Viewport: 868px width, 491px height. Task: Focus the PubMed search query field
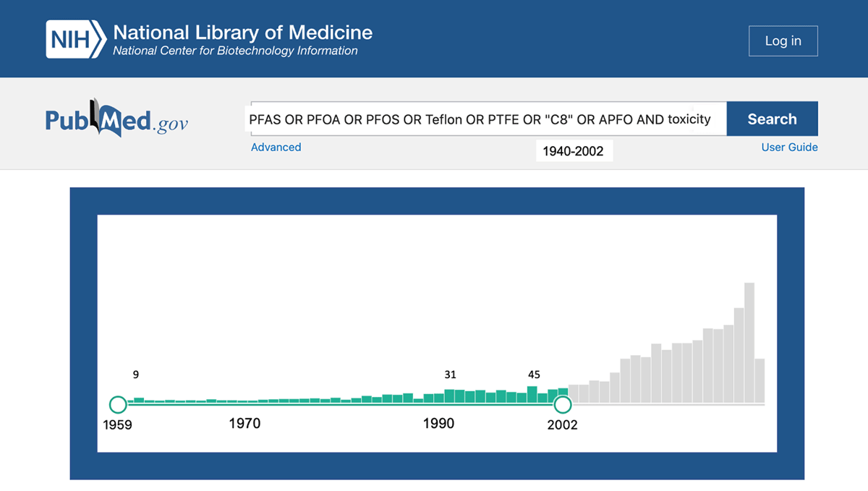coord(485,119)
